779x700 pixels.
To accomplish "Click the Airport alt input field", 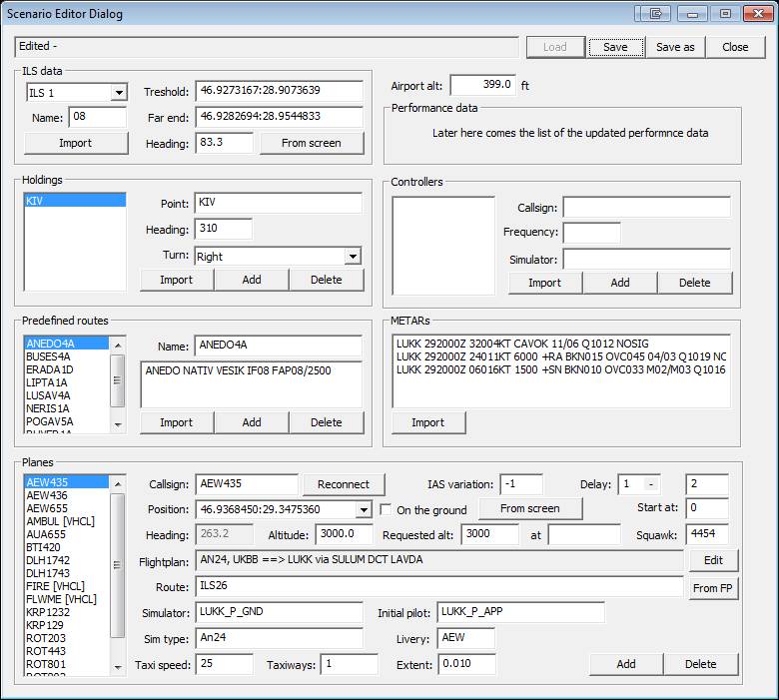I will tap(483, 86).
